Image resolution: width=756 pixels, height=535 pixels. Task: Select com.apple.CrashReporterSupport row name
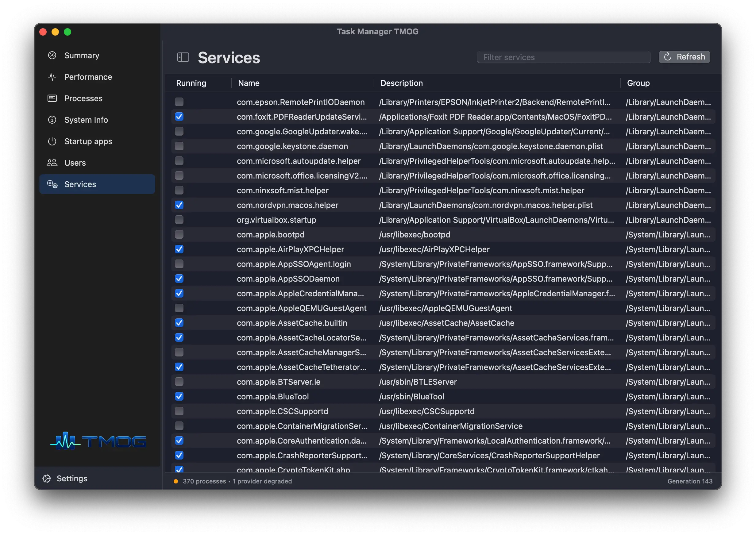302,456
